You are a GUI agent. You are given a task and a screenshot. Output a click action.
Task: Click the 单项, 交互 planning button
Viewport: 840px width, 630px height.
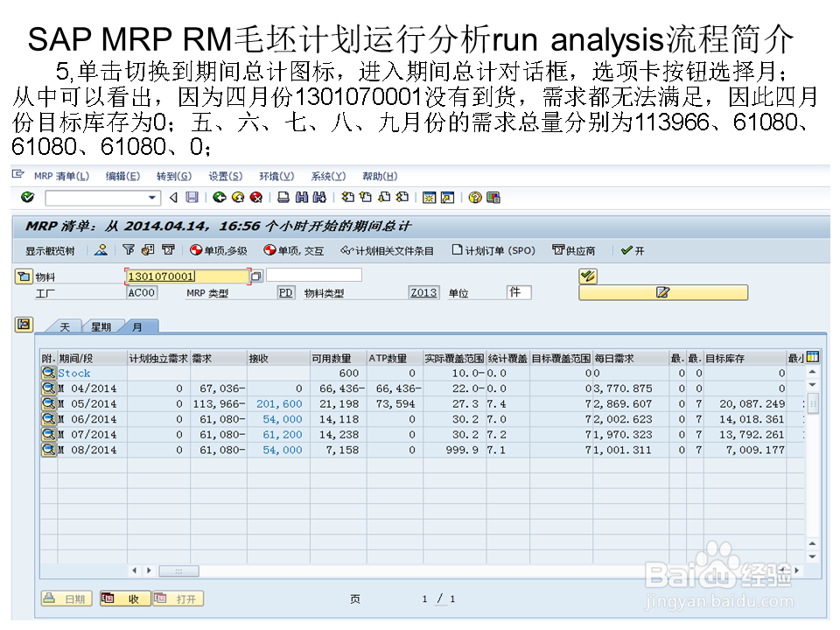[x=294, y=251]
